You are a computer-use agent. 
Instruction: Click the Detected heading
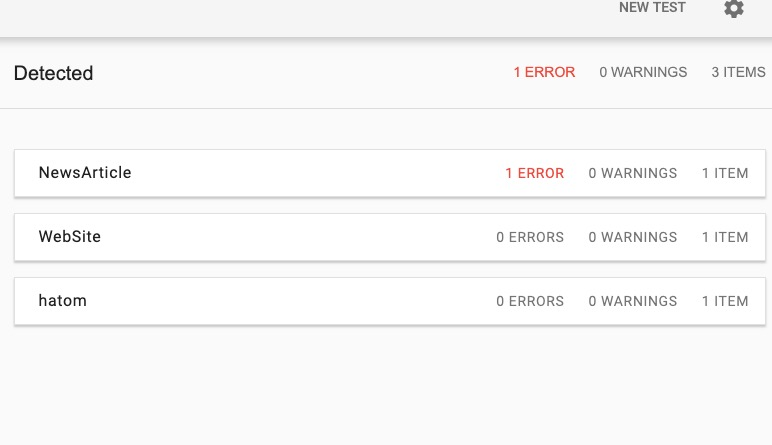[x=54, y=73]
